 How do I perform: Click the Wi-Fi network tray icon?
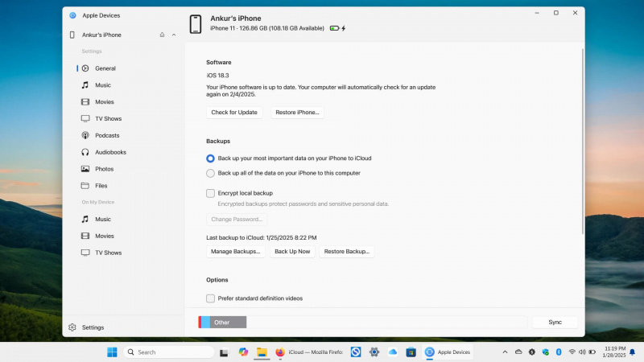[x=572, y=352]
